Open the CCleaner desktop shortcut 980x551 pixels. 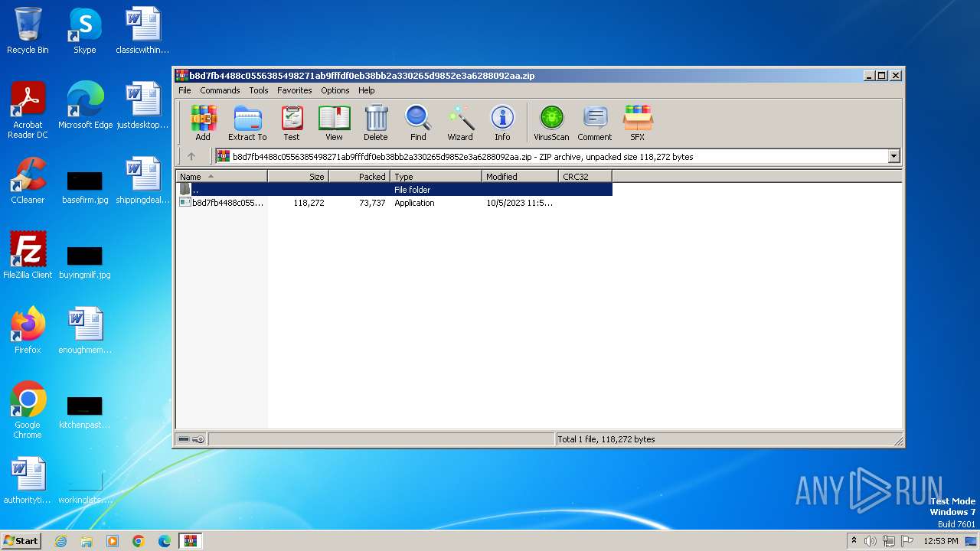coord(28,181)
